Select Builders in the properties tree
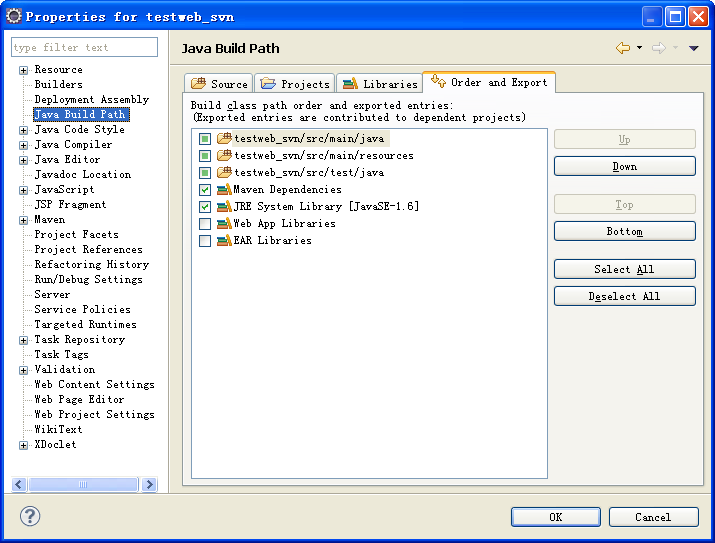 pyautogui.click(x=58, y=84)
